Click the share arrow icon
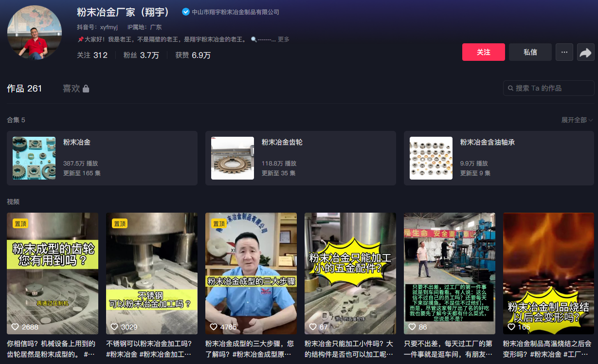 tap(586, 52)
